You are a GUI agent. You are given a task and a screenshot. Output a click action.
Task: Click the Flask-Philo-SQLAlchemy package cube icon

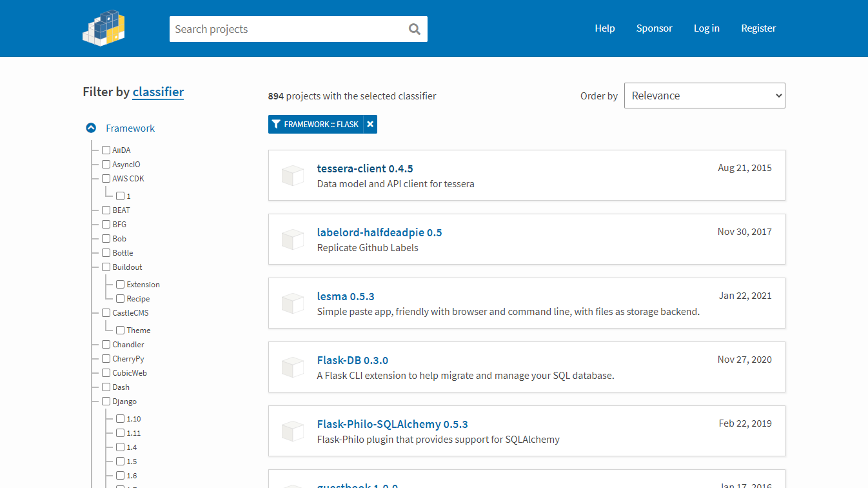293,431
